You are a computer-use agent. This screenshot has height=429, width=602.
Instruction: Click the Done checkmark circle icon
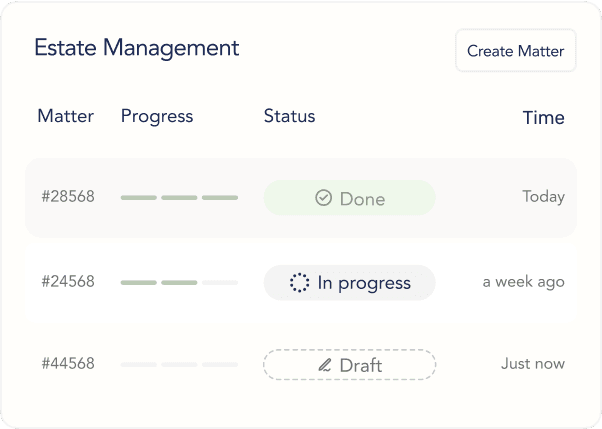tap(323, 199)
